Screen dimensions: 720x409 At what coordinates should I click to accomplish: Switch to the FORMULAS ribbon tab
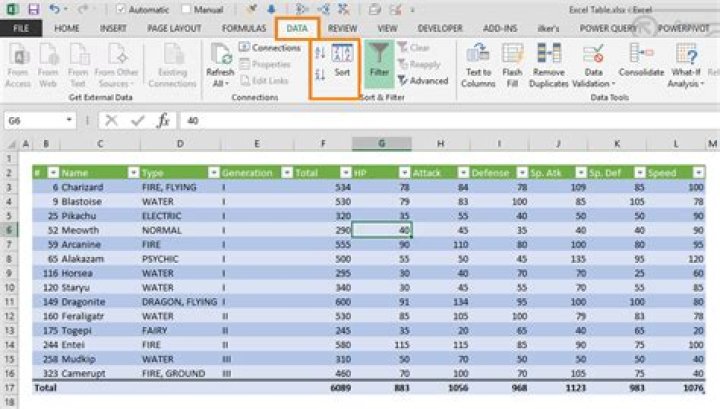pyautogui.click(x=244, y=29)
